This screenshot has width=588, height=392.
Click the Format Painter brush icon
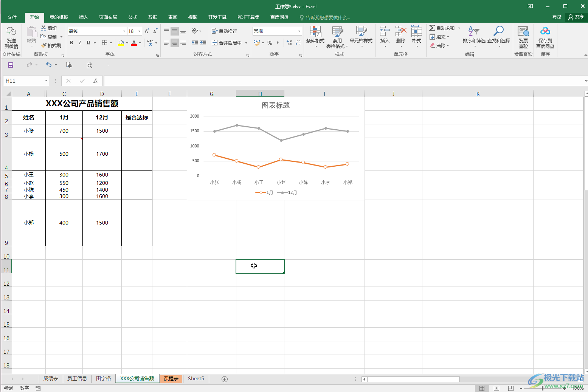(44, 46)
